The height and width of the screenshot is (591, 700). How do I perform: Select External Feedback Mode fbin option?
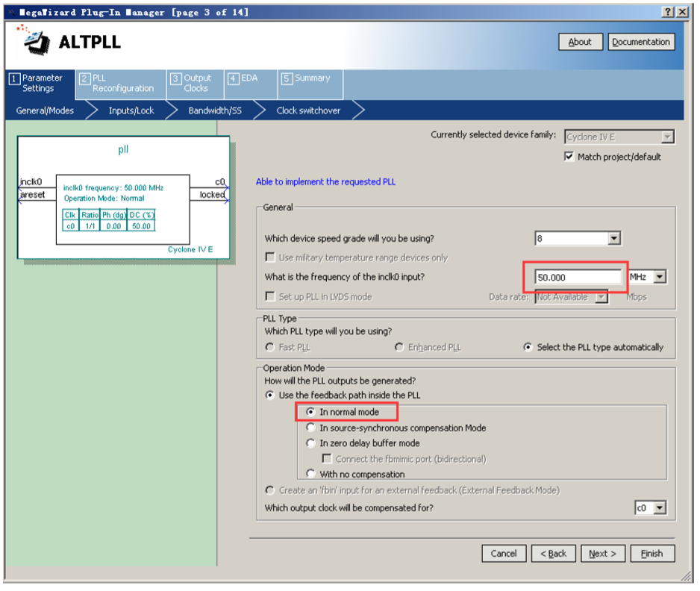269,490
